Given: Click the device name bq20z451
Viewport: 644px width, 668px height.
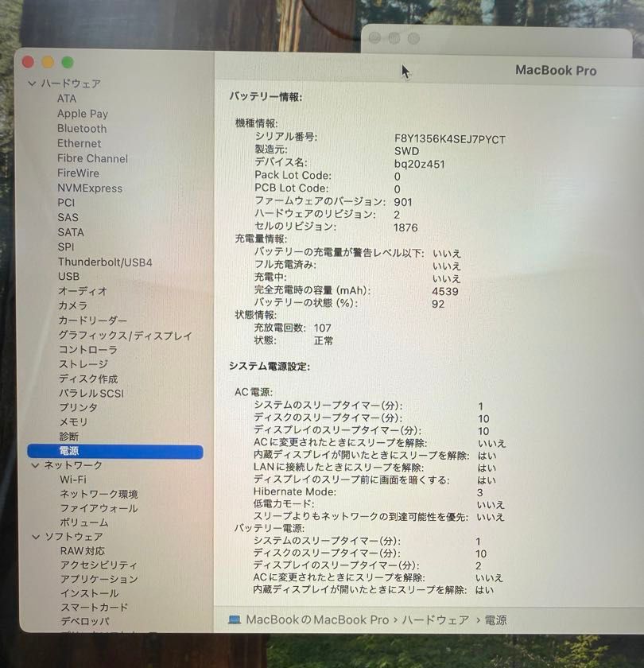Looking at the screenshot, I should (x=420, y=165).
